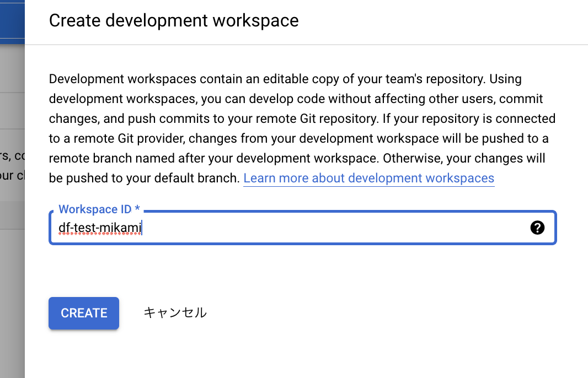
Task: Click the sentence "be pushed to your default branch."
Action: click(x=145, y=178)
